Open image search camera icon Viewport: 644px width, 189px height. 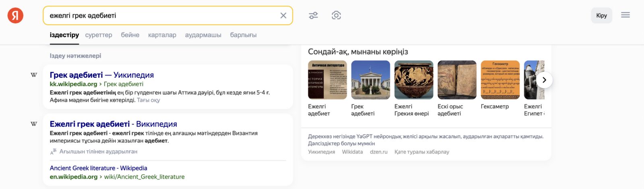(x=336, y=15)
